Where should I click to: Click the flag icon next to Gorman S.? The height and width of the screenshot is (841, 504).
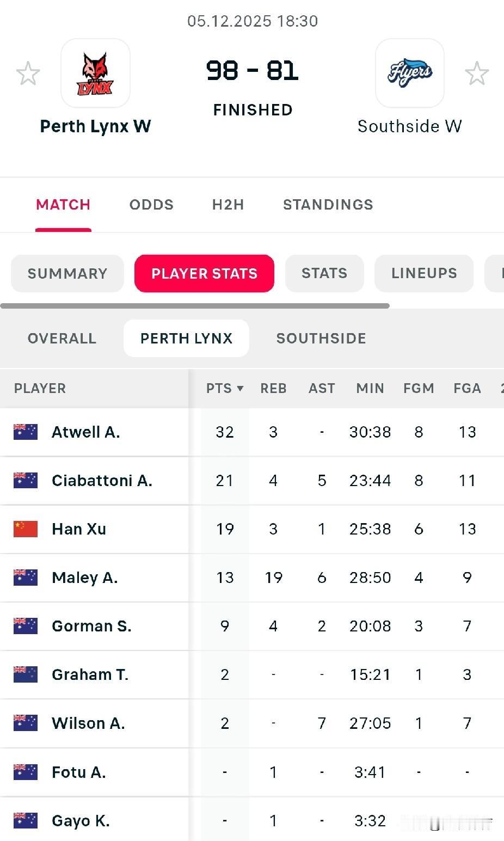click(26, 626)
